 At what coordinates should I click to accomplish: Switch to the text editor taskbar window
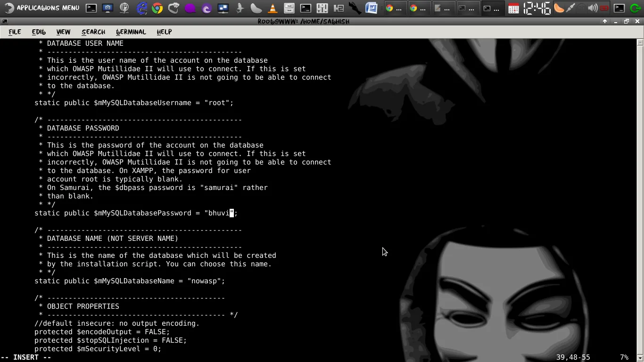pyautogui.click(x=443, y=8)
